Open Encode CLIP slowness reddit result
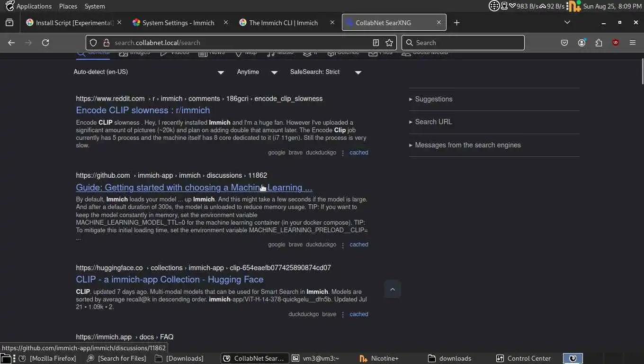 [x=143, y=110]
